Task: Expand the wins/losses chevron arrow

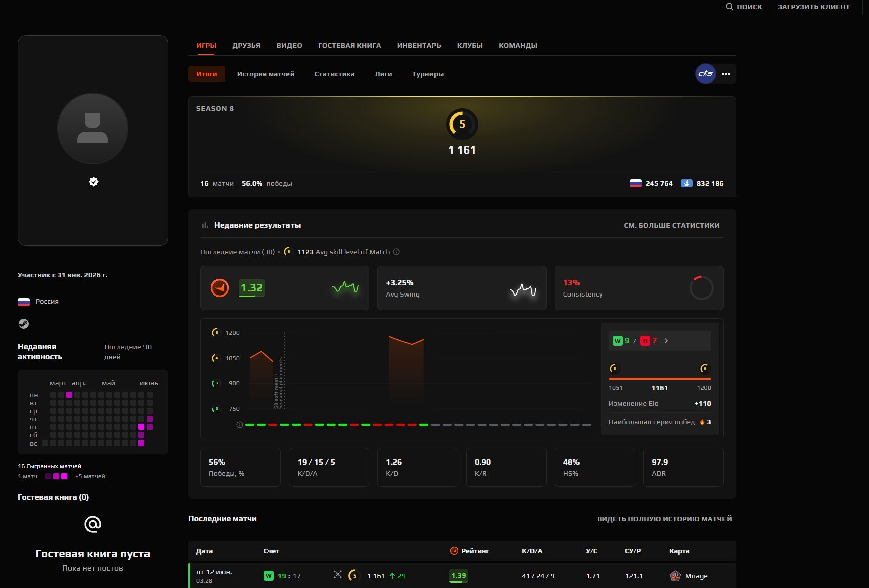Action: (x=666, y=341)
